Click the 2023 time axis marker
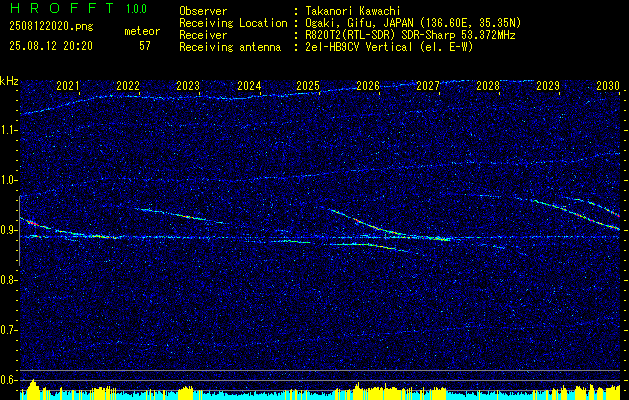 188,85
